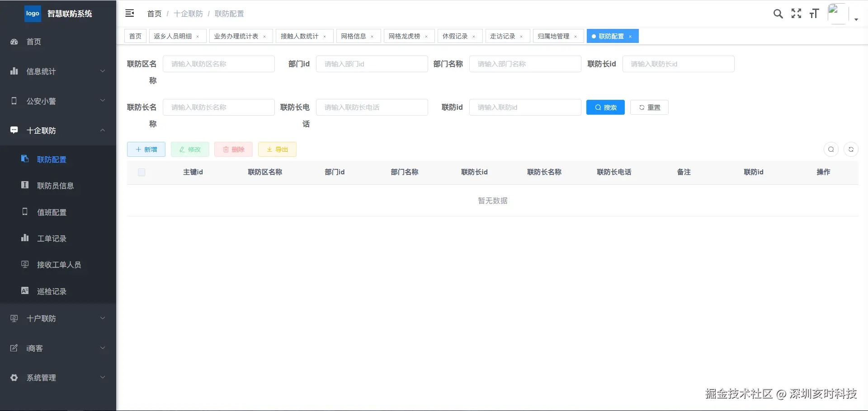The width and height of the screenshot is (868, 411).
Task: Click the 主键id column header
Action: (193, 172)
